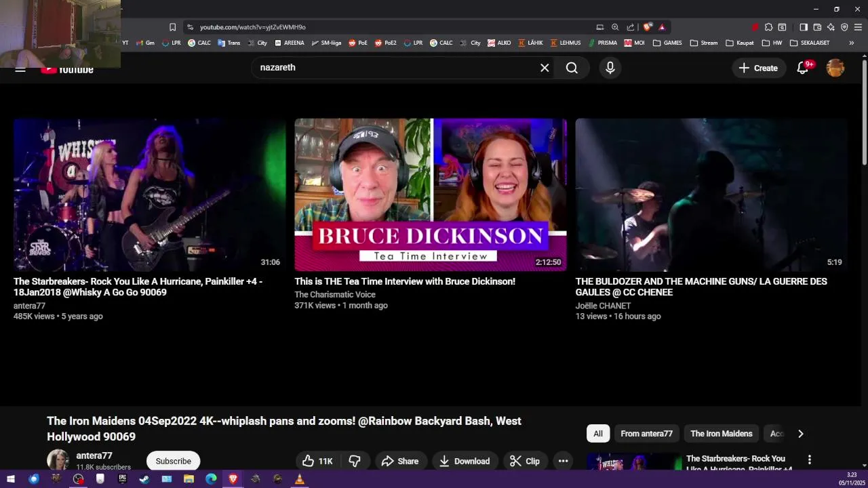Open the Brave Wallet icon
Image resolution: width=868 pixels, height=488 pixels.
817,27
